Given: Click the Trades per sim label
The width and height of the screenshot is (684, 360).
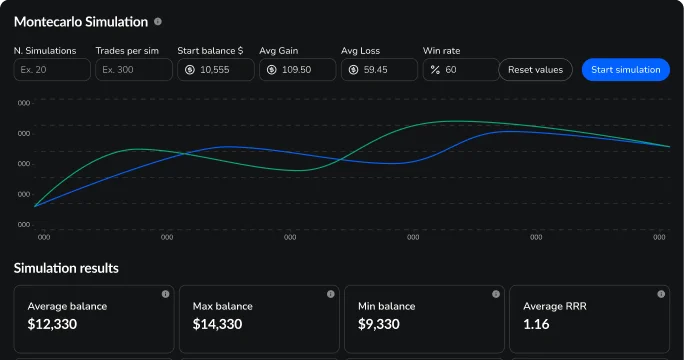Looking at the screenshot, I should tap(127, 51).
